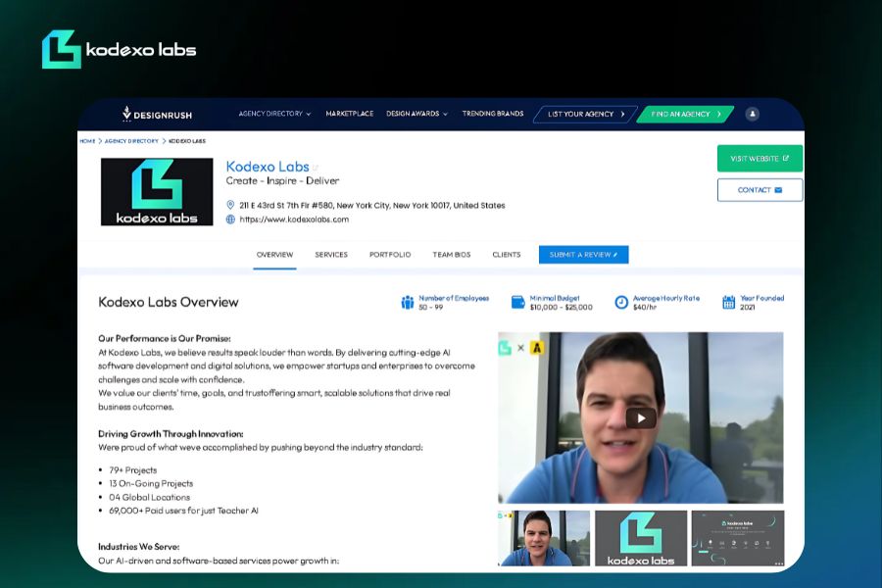This screenshot has width=882, height=588.
Task: Click the '69,000+ Paid users' bullet text
Action: tap(183, 511)
